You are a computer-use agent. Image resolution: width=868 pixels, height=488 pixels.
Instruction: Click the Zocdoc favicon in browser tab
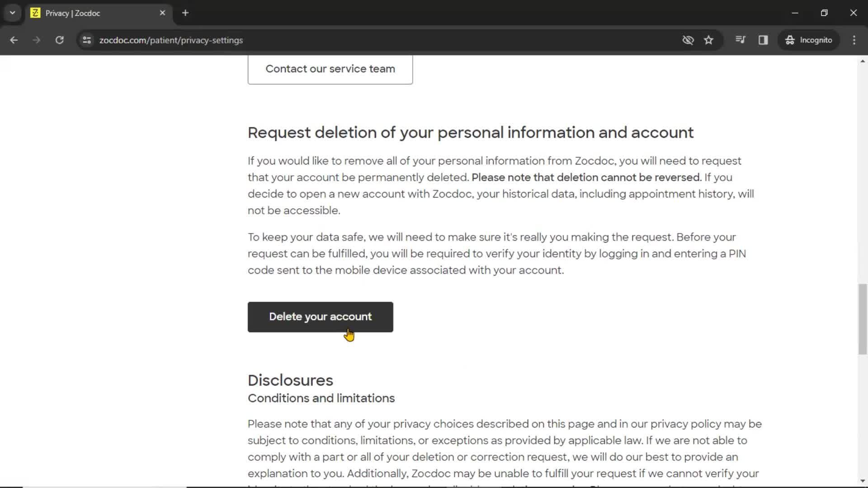click(35, 13)
